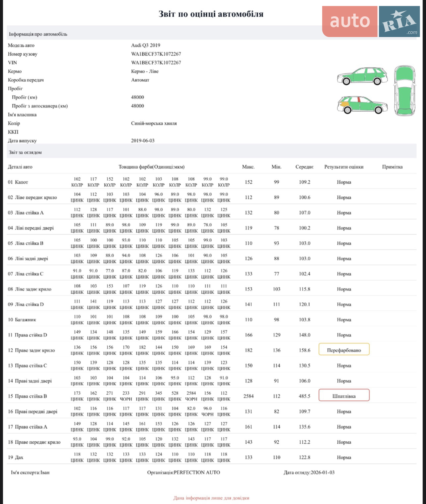Image resolution: width=426 pixels, height=504 pixels.
Task: Select the "11 Права стійка D" row label
Action: (x=27, y=335)
